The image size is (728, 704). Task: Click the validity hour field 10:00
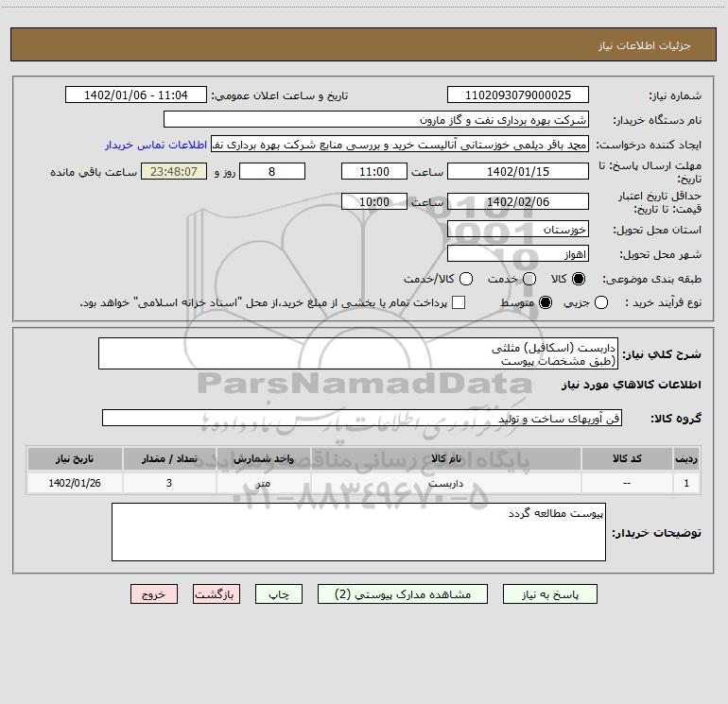click(x=374, y=201)
